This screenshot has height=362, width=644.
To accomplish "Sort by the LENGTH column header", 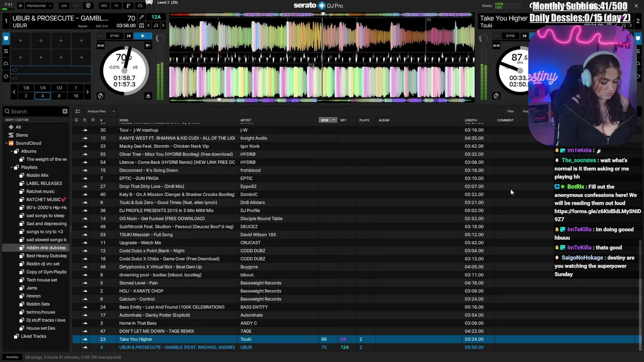I will [x=471, y=120].
